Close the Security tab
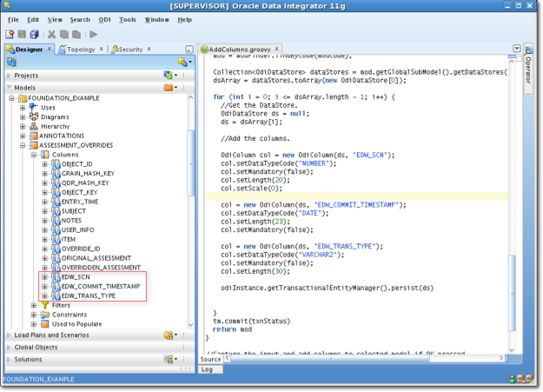This screenshot has height=392, width=543. (x=149, y=49)
